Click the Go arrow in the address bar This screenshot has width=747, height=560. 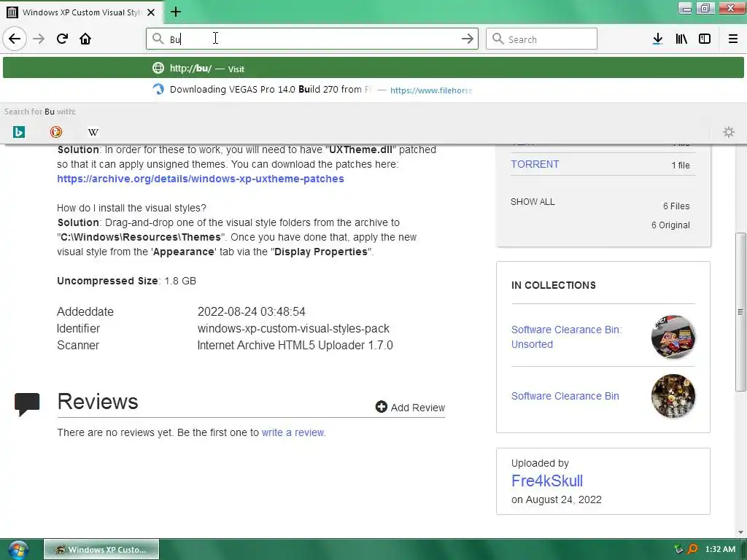pyautogui.click(x=468, y=39)
